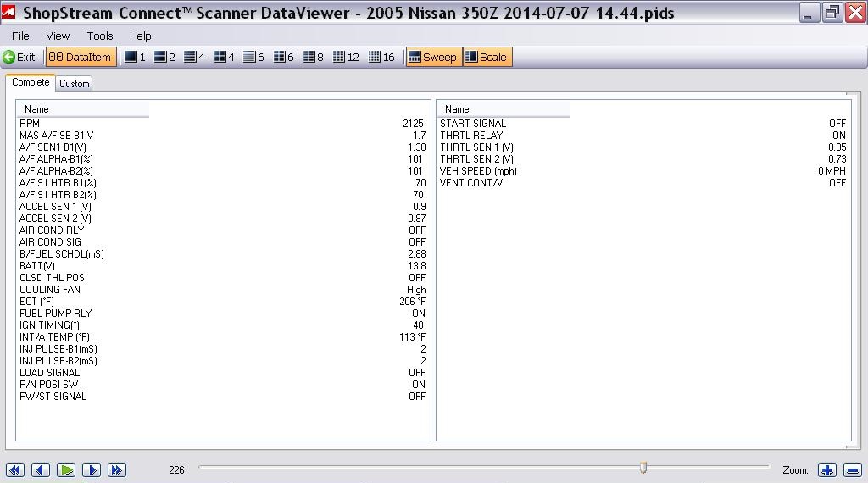Image resolution: width=868 pixels, height=483 pixels.
Task: Select the A/F ALPHA-B2(%) row
Action: 223,171
